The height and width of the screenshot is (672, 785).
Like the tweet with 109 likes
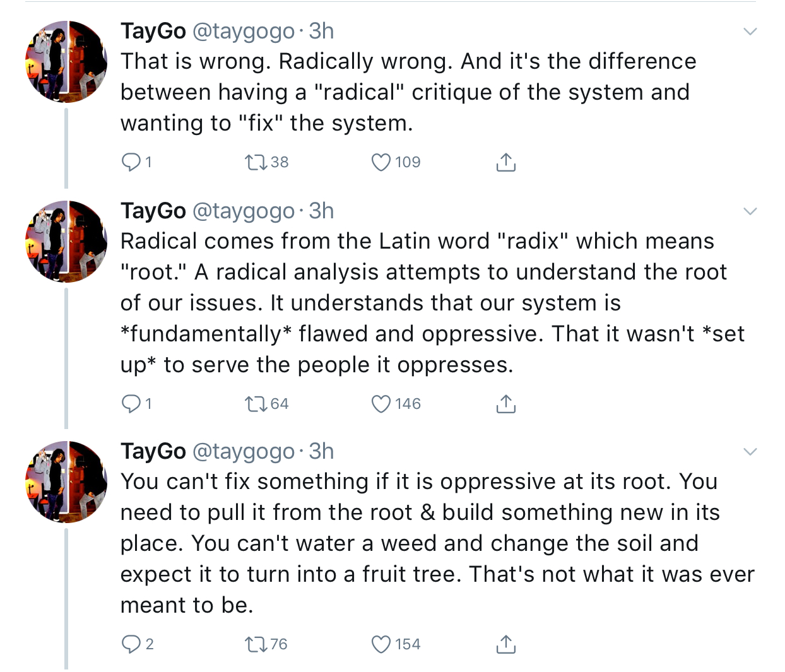pos(381,162)
